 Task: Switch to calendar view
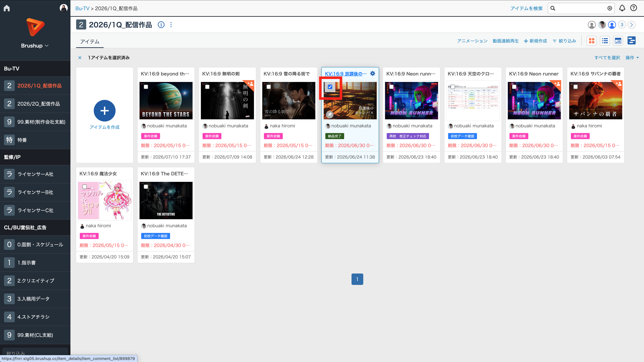click(618, 41)
